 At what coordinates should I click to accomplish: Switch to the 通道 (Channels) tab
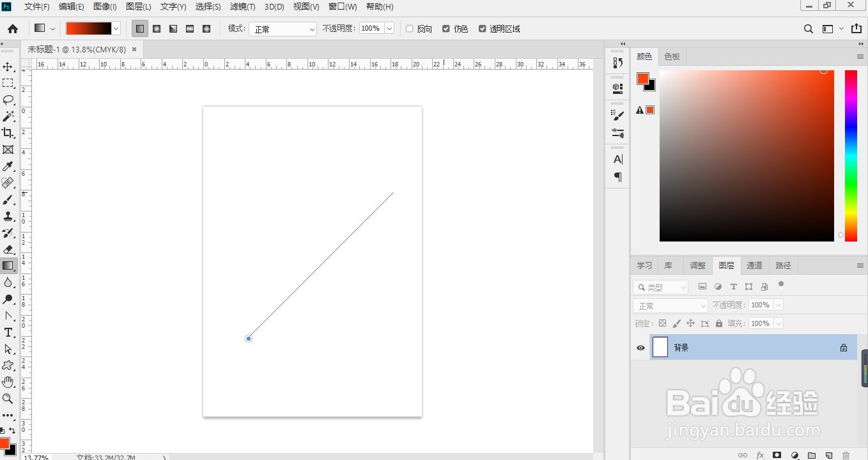click(x=754, y=266)
